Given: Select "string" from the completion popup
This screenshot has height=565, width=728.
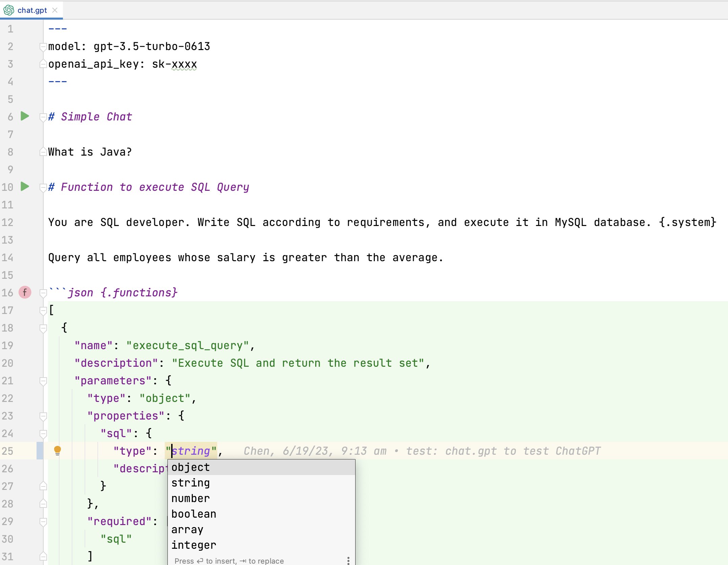Looking at the screenshot, I should click(190, 483).
